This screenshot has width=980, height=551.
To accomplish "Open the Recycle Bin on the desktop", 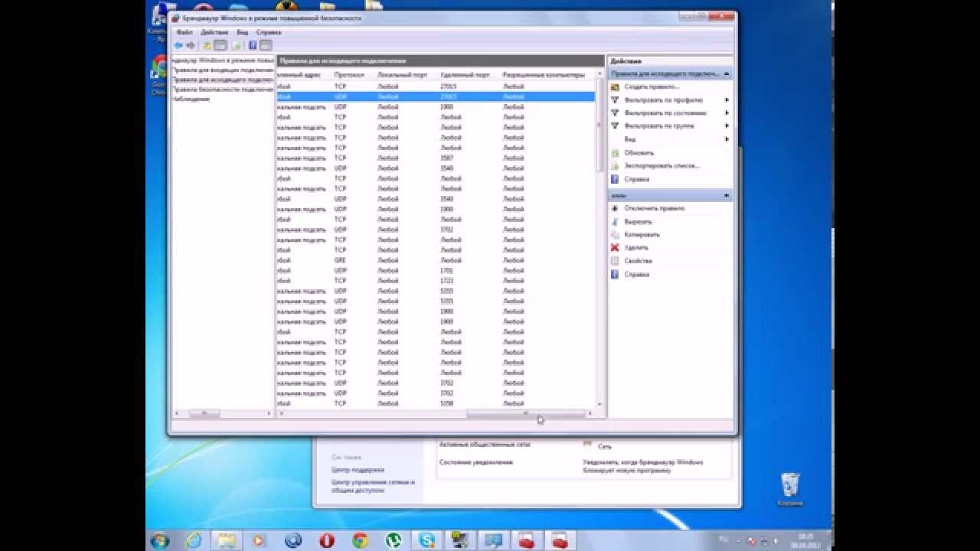I will tap(790, 490).
